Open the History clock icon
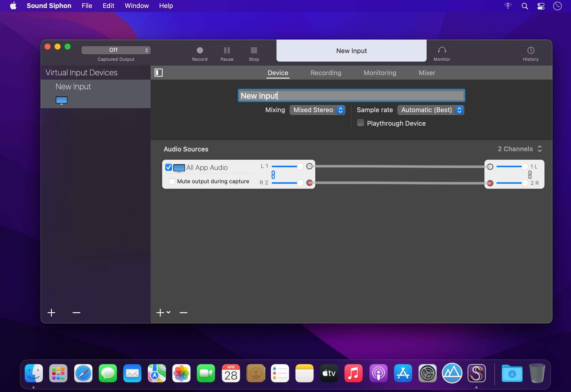Viewport: 571px width, 392px height. pyautogui.click(x=530, y=51)
